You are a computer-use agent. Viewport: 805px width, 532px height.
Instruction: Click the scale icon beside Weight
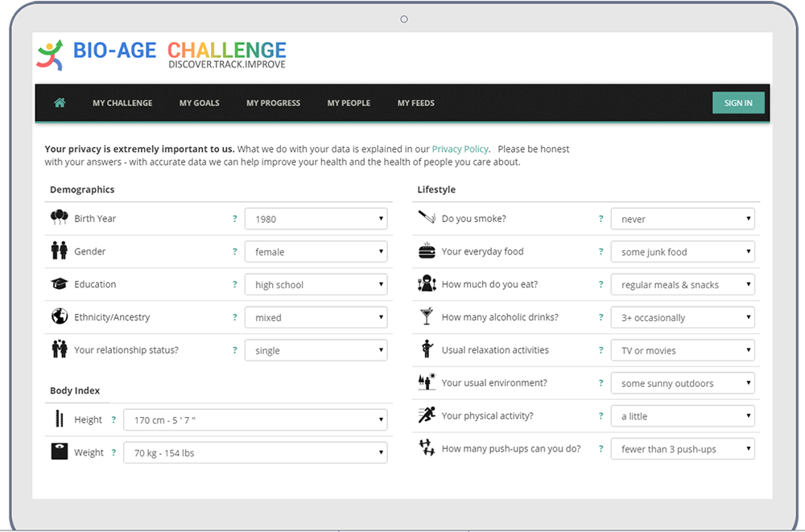60,452
